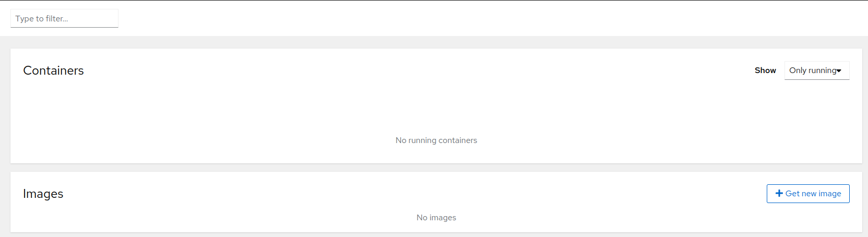Click the underline of the filter input
This screenshot has width=868, height=237.
64,27
